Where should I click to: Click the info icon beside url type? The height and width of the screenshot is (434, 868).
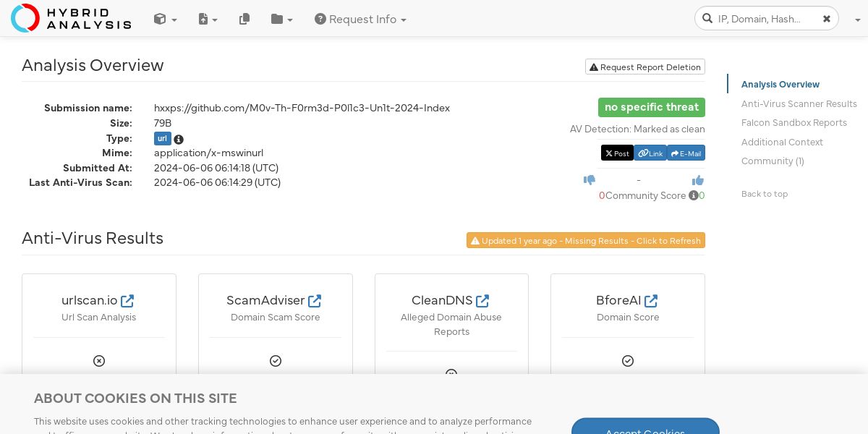pos(179,139)
